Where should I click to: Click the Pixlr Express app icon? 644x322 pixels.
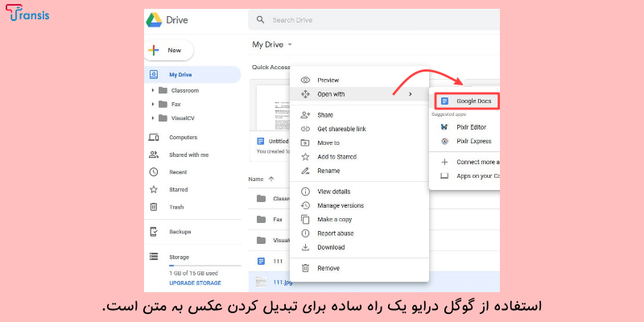click(x=444, y=142)
